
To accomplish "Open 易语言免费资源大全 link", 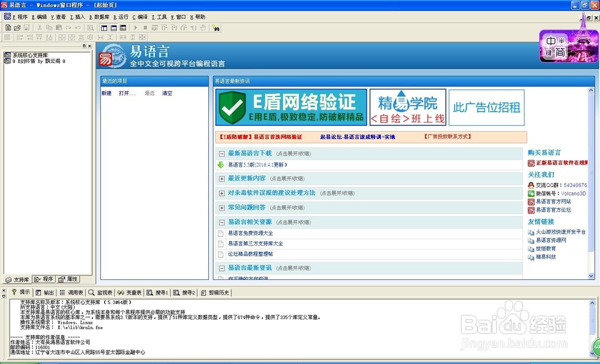I will [251, 233].
